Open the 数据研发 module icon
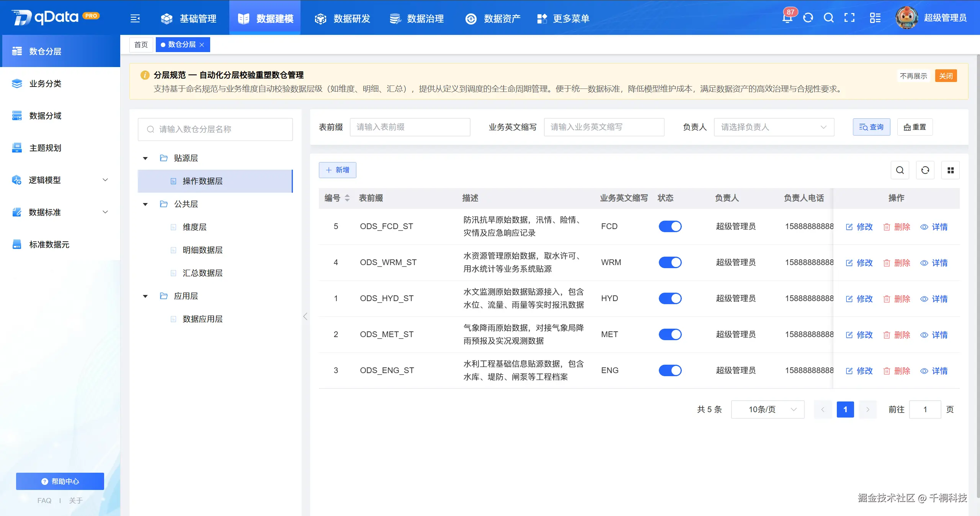 coord(320,18)
